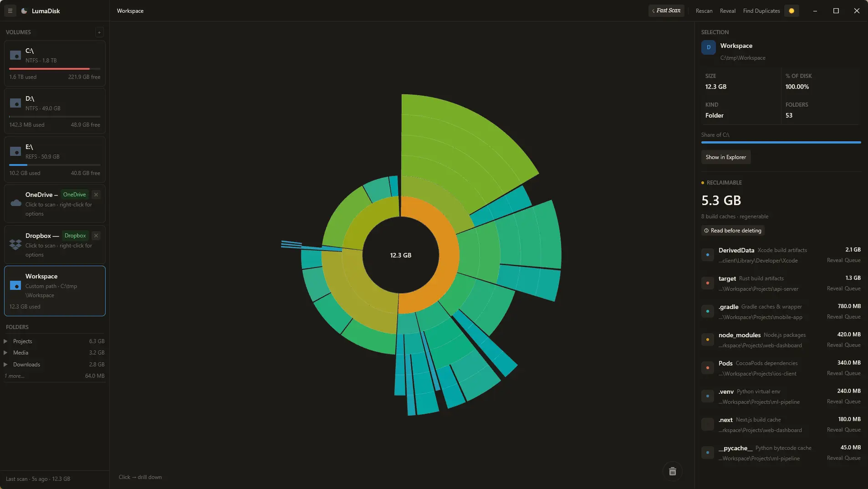Click the node_modules type icon
Image resolution: width=868 pixels, height=489 pixels.
click(708, 340)
